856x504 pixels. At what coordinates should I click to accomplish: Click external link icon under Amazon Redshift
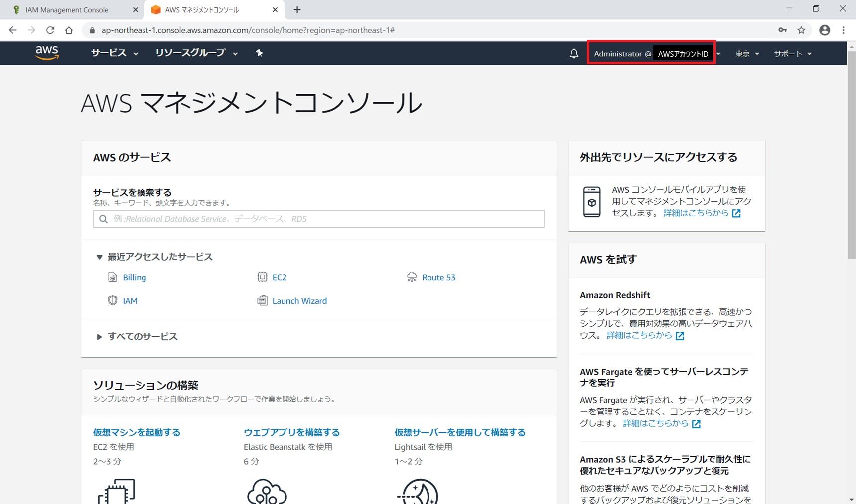[680, 336]
